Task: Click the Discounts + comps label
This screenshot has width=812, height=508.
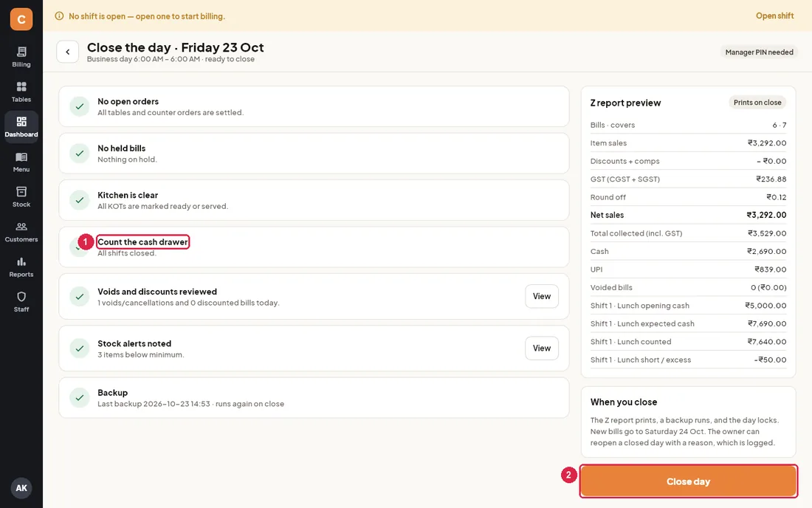Action: click(x=625, y=161)
